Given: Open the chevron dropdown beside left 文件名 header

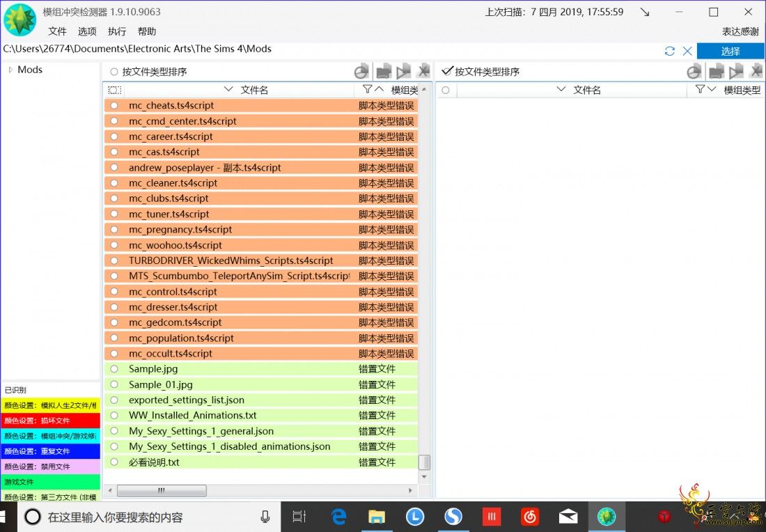Looking at the screenshot, I should pos(228,89).
